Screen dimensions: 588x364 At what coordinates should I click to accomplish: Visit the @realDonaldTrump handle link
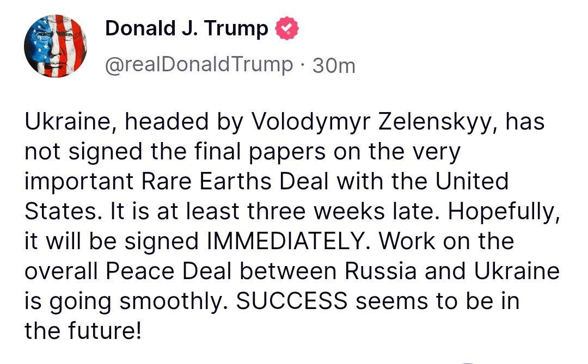click(199, 65)
